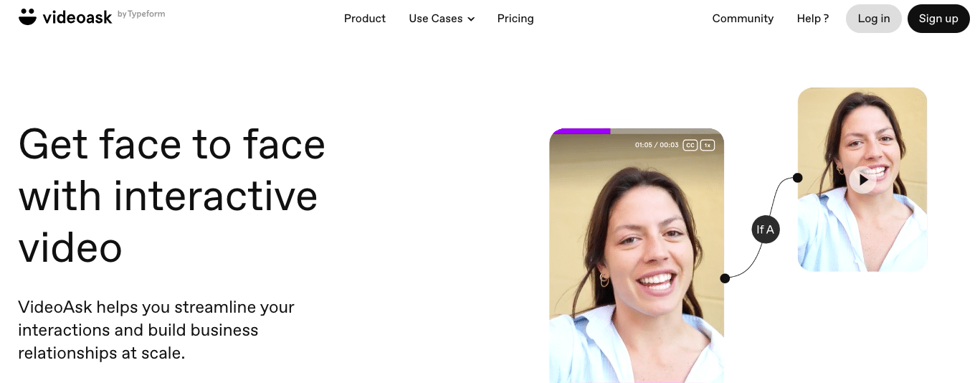
Task: Click the large main video preview
Action: (637, 256)
